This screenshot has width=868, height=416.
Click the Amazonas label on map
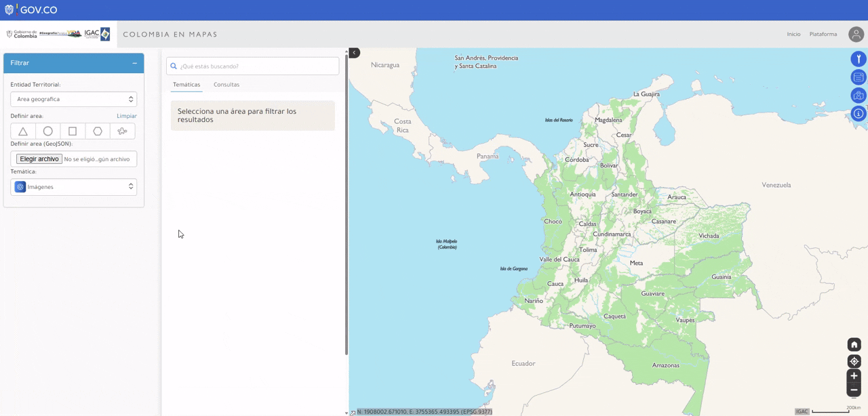pos(665,365)
